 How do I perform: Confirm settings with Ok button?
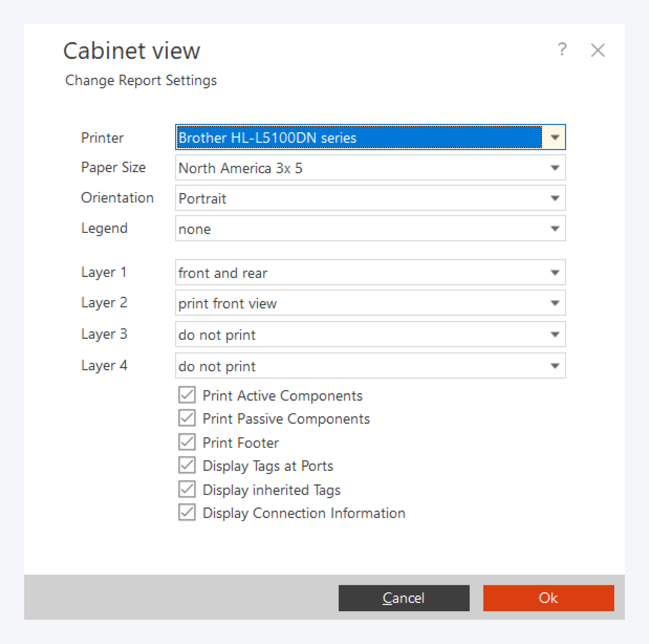(x=548, y=598)
